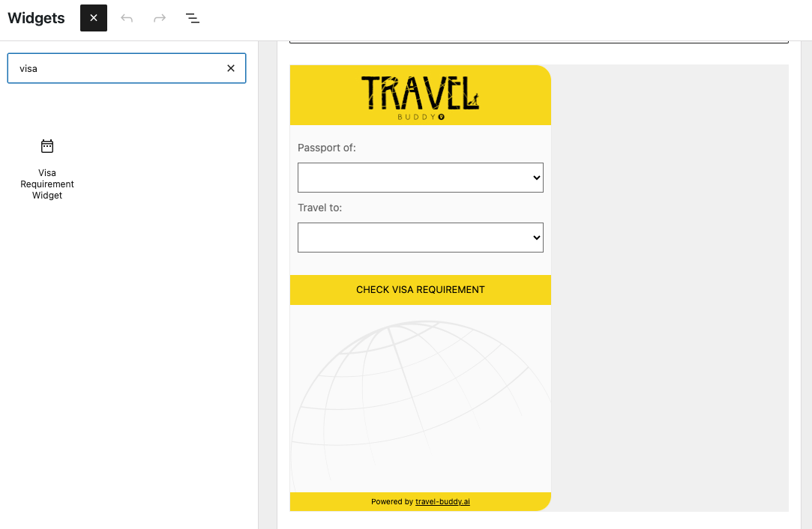Click the Undo arrow icon

(x=127, y=18)
